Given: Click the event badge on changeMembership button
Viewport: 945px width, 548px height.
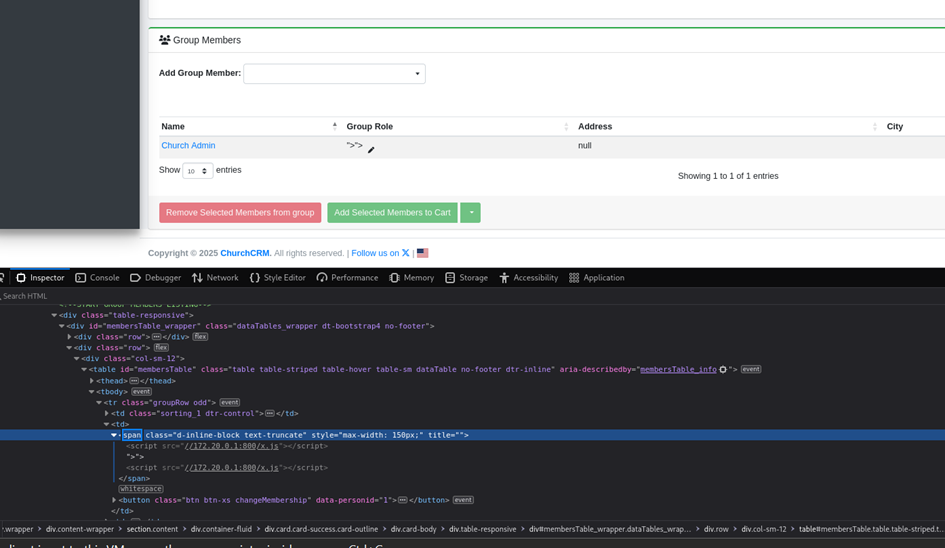Looking at the screenshot, I should pyautogui.click(x=463, y=500).
